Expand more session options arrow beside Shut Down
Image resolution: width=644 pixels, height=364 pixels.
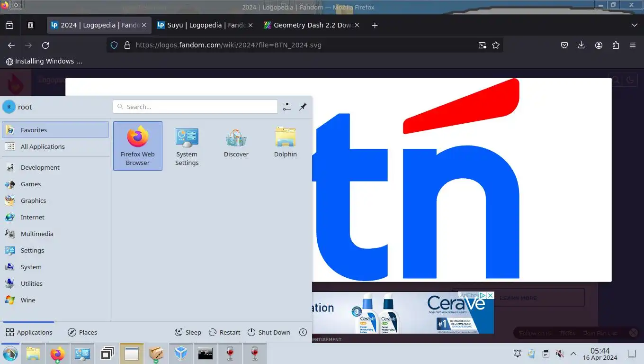click(303, 332)
